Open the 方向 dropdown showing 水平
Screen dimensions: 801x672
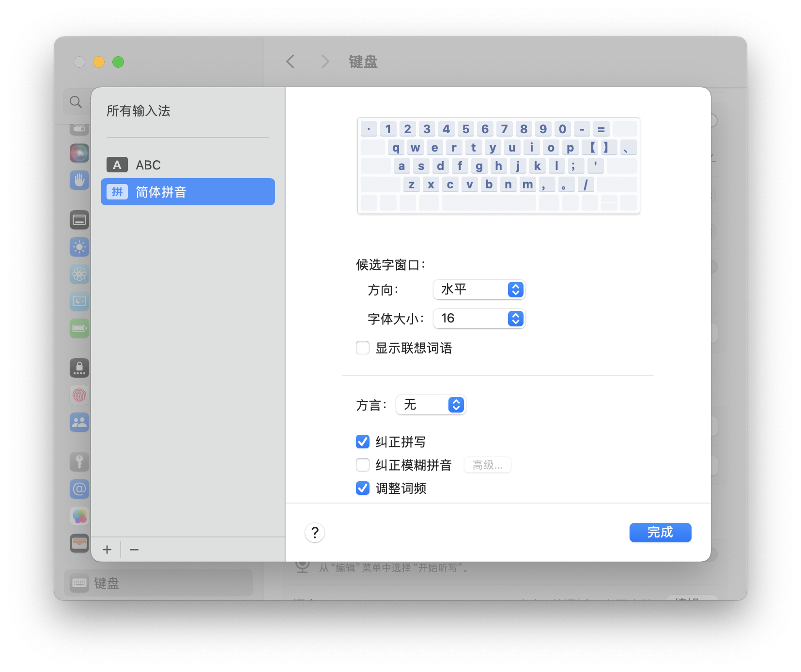click(x=479, y=290)
